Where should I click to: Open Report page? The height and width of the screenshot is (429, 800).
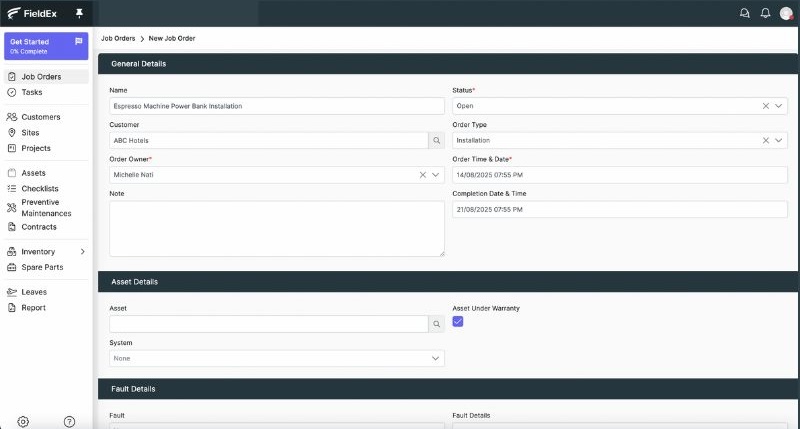(x=46, y=308)
